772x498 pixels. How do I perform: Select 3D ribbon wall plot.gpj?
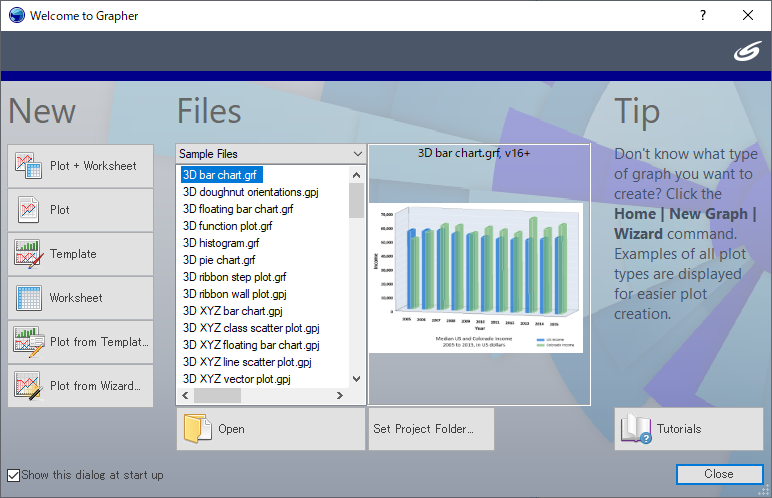point(234,294)
